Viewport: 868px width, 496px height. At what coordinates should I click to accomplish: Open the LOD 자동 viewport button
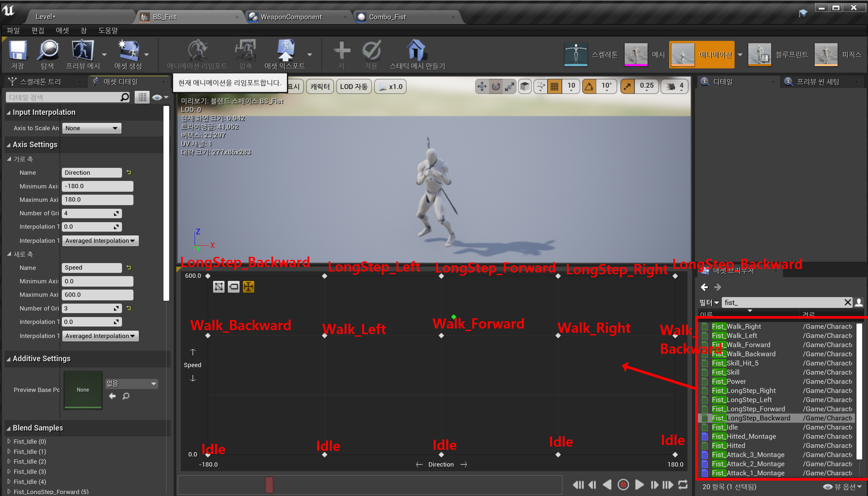point(354,86)
